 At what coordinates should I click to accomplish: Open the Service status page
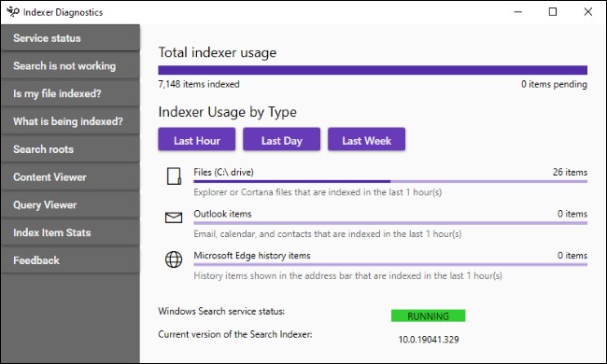(70, 38)
